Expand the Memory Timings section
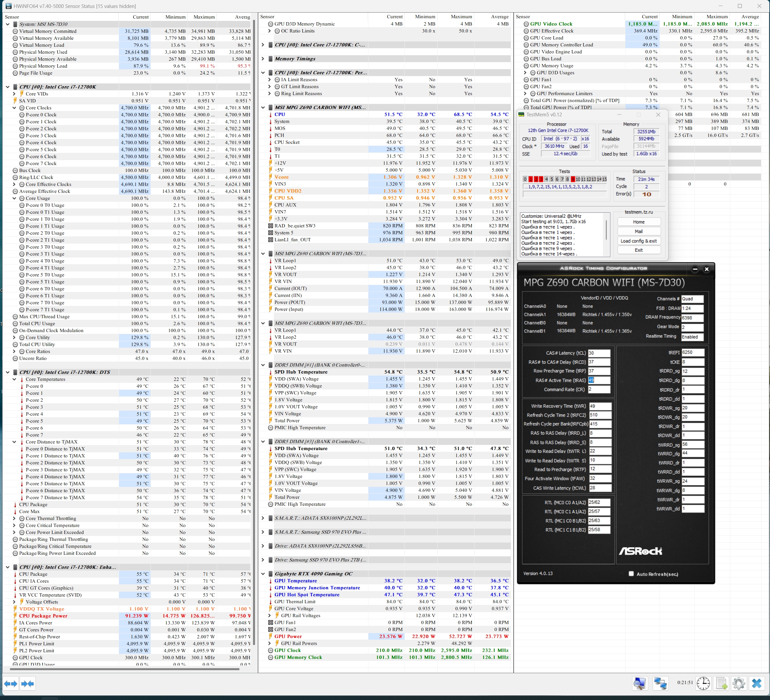This screenshot has width=770, height=700. point(263,59)
